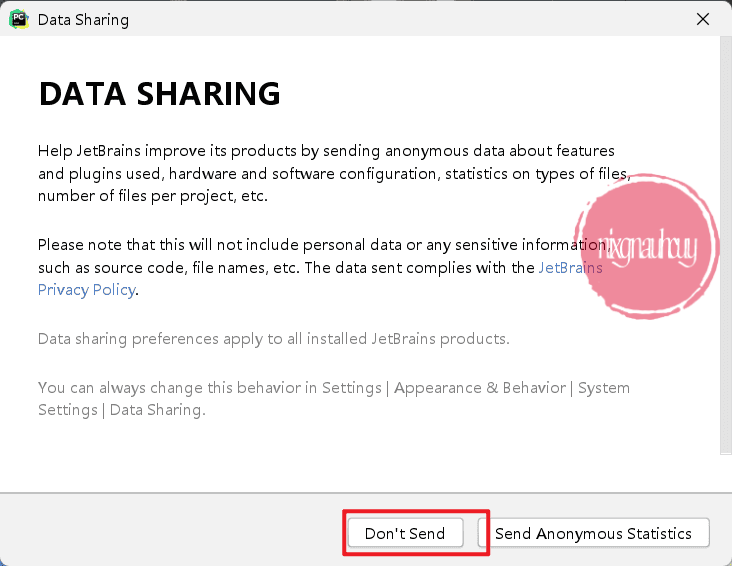
Task: Click the DATA SHARING heading
Action: (159, 94)
